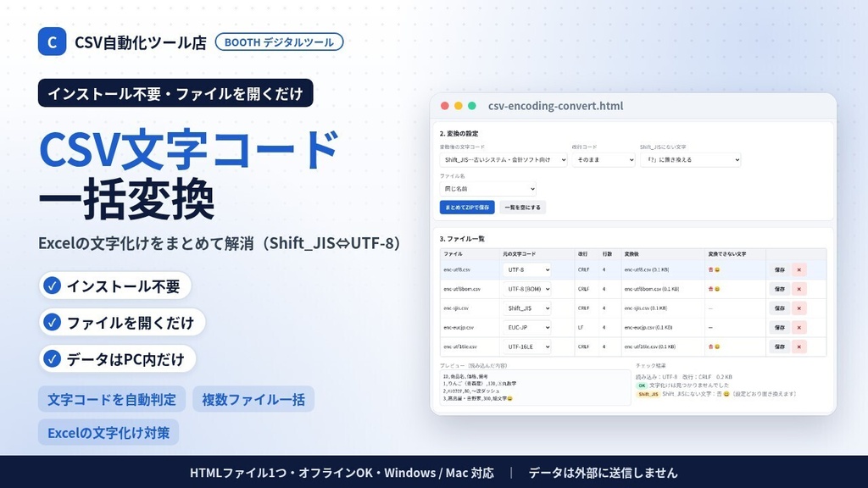Click the インストール不要・ファイルを開くだけ dark banner
868x488 pixels.
tap(175, 93)
